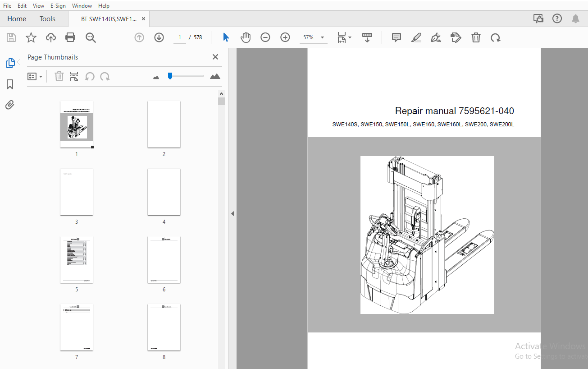Image resolution: width=588 pixels, height=369 pixels.
Task: Select page 2 thumbnail
Action: coord(164,124)
